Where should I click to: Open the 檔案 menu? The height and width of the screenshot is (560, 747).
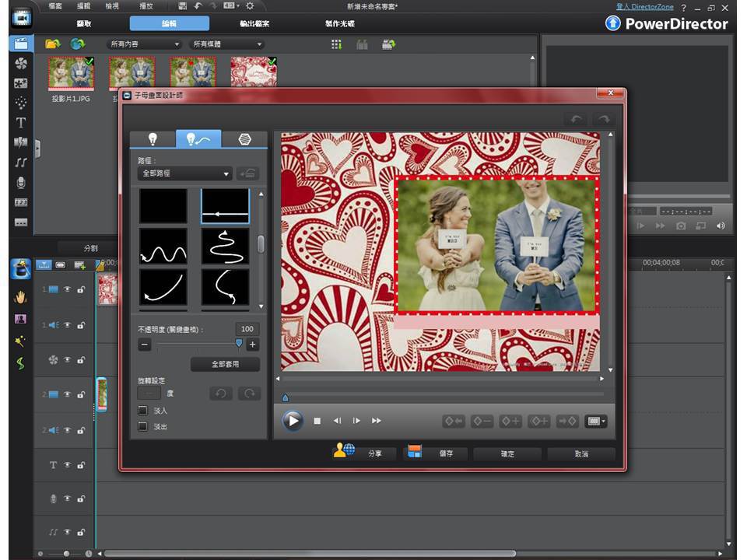coord(55,6)
